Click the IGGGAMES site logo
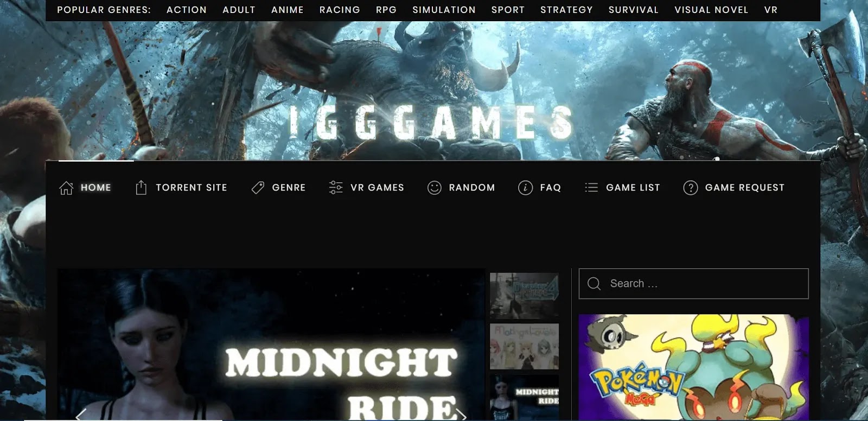This screenshot has height=421, width=868. (x=430, y=122)
